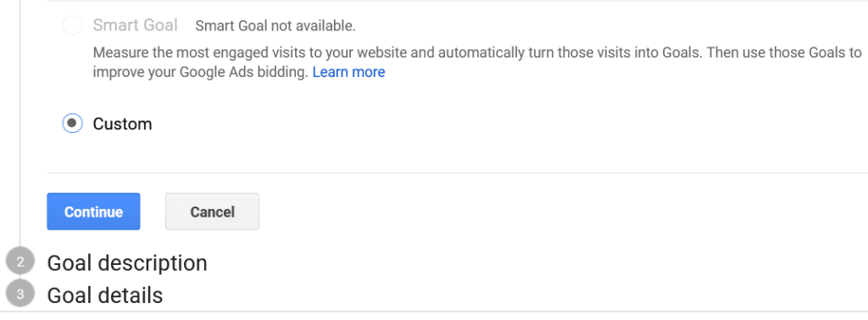Open the Learn more link
The width and height of the screenshot is (868, 320).
point(348,72)
